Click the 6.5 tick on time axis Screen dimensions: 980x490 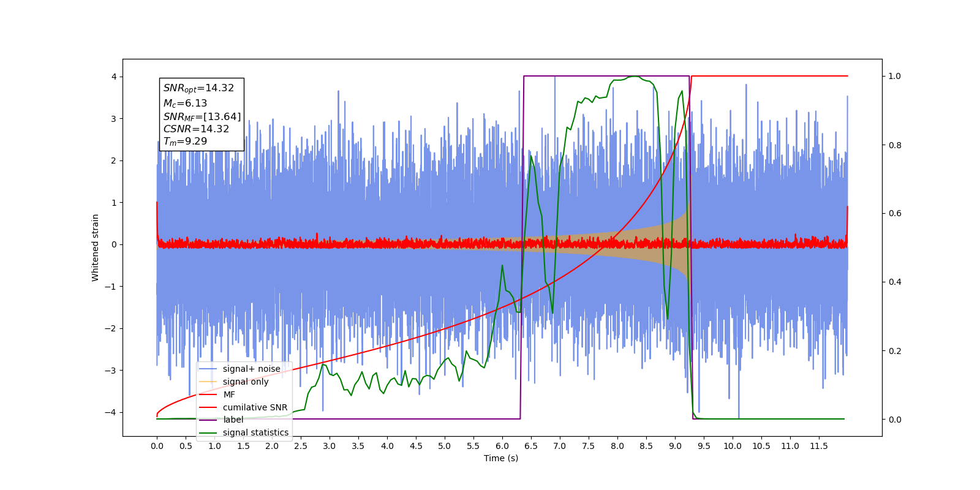(531, 446)
